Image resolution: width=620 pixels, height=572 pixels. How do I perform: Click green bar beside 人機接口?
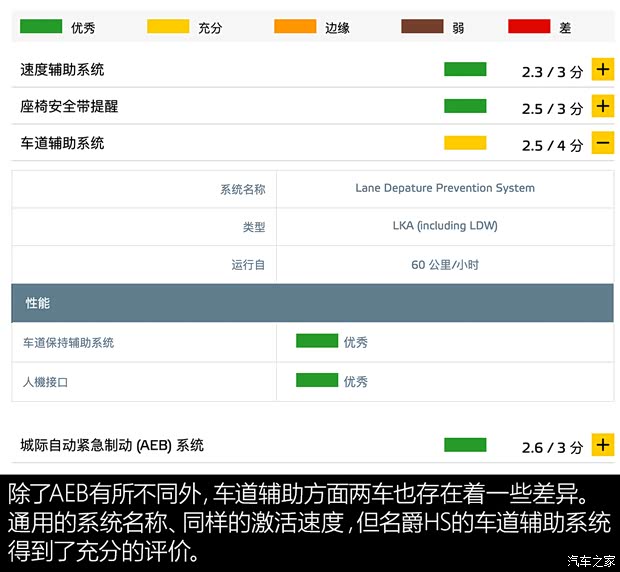click(x=317, y=380)
